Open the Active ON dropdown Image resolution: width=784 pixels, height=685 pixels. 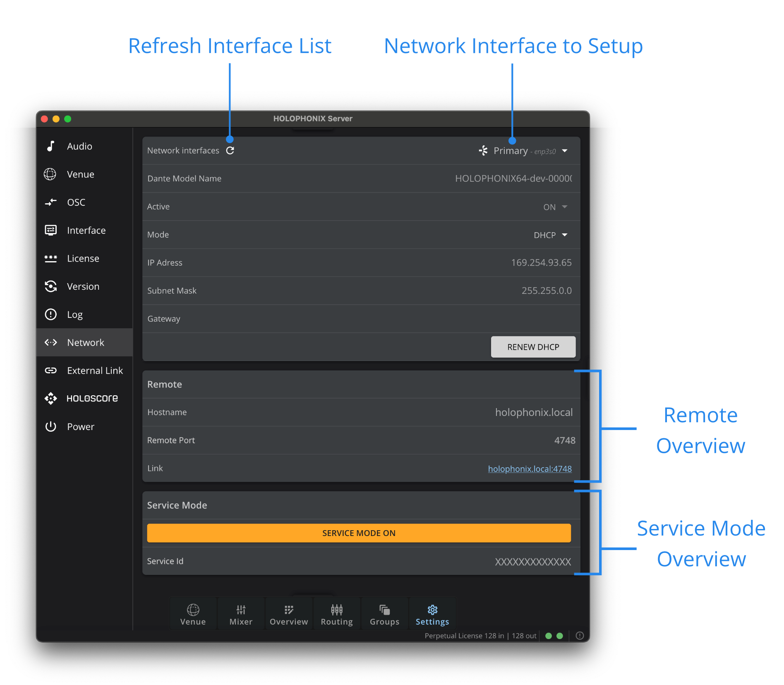pos(555,207)
